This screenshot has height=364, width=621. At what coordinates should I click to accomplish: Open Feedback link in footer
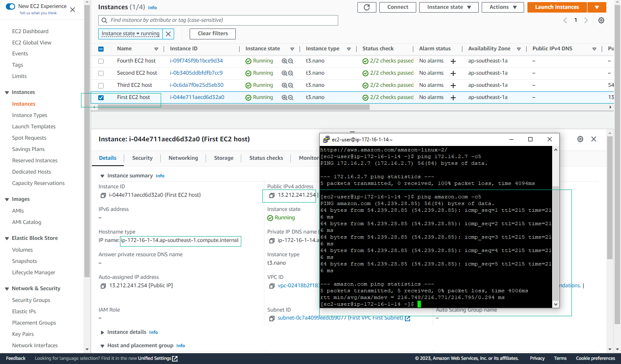(16, 359)
